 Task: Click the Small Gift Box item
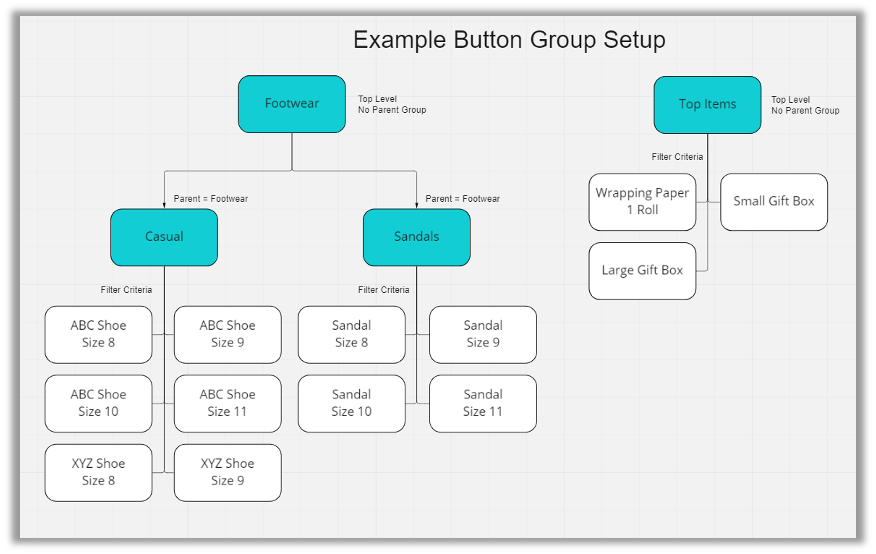774,201
